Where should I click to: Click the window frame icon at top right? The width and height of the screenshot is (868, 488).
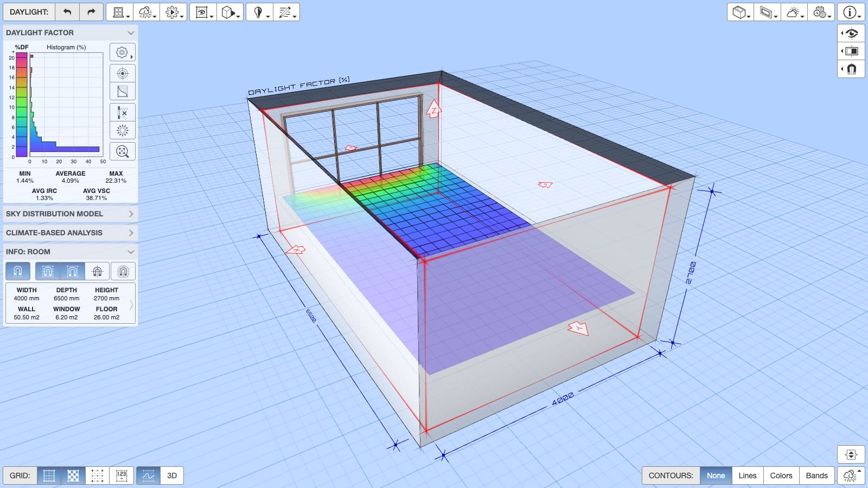point(767,12)
